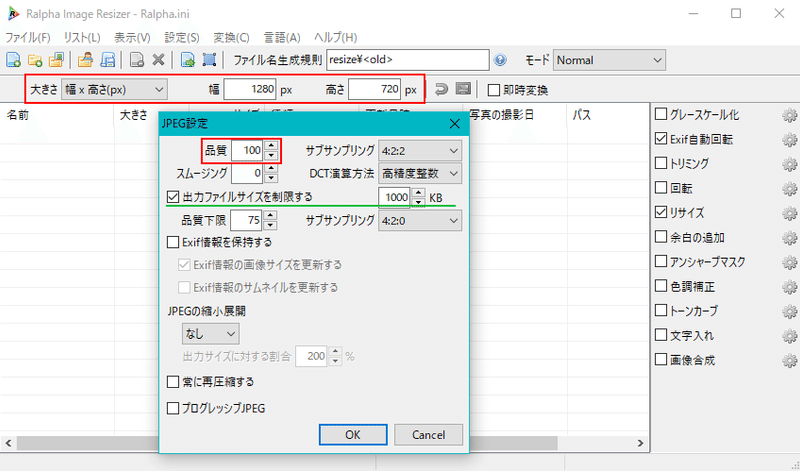800x471 pixels.
Task: Enable プログレッシブJPEG checkbox
Action: 173,408
